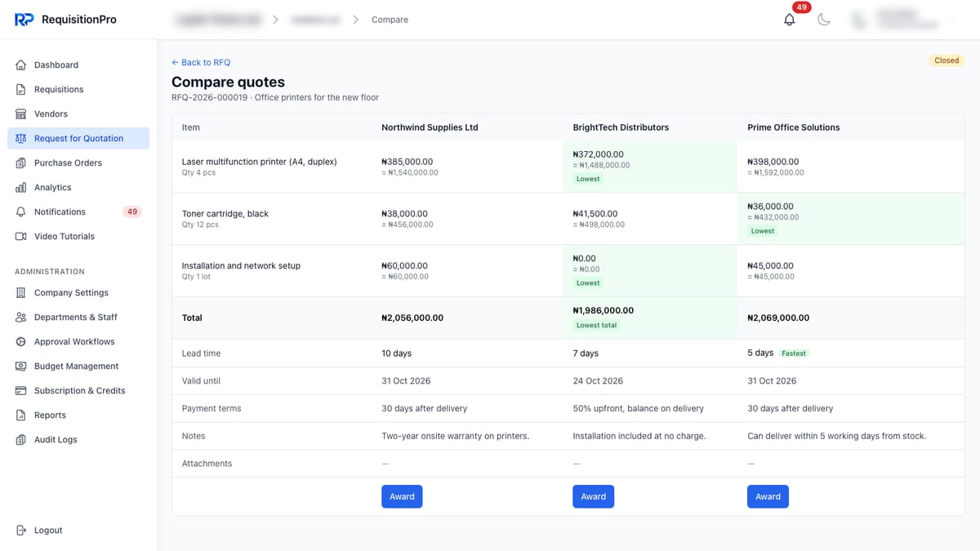Click the 50% upfront payment terms text
The image size is (980, 551).
[x=638, y=408]
